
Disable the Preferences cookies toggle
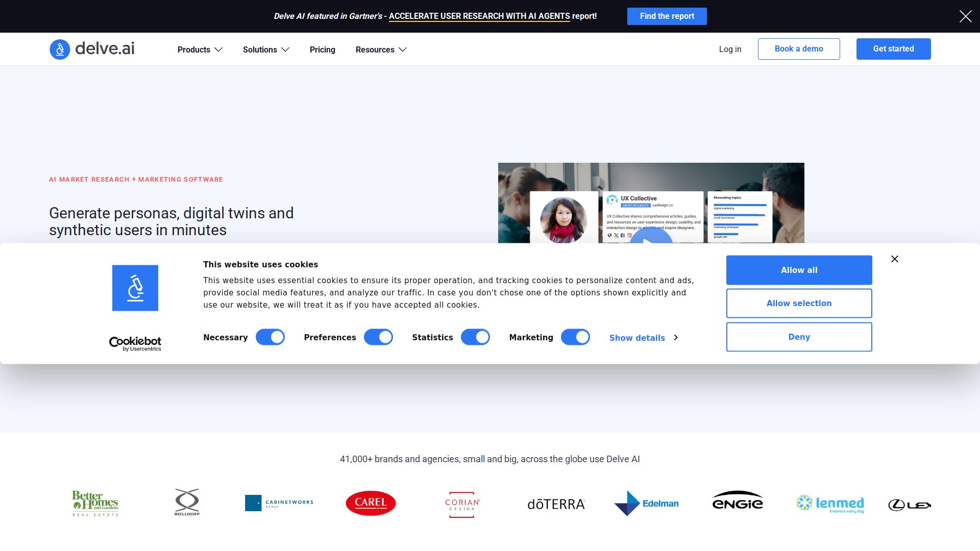(x=378, y=337)
